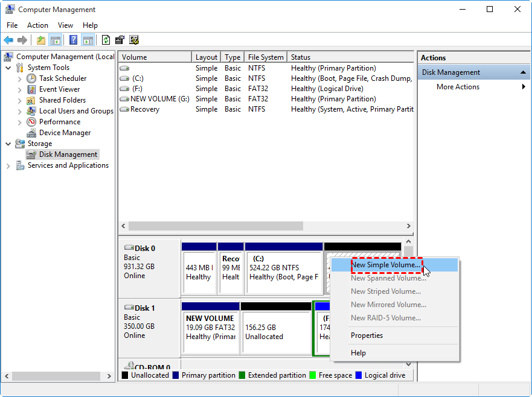Click the Forward arrow toolbar icon
The height and width of the screenshot is (397, 532).
(22, 40)
